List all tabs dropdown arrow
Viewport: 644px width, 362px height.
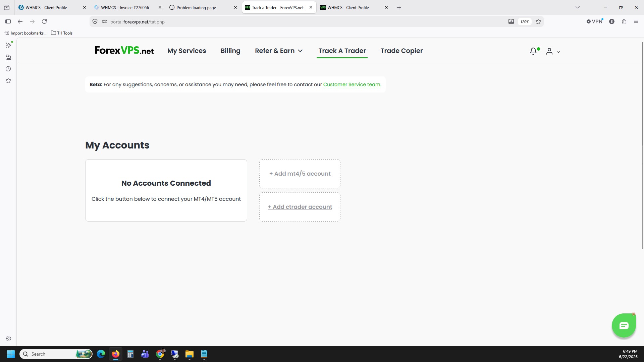[578, 7]
